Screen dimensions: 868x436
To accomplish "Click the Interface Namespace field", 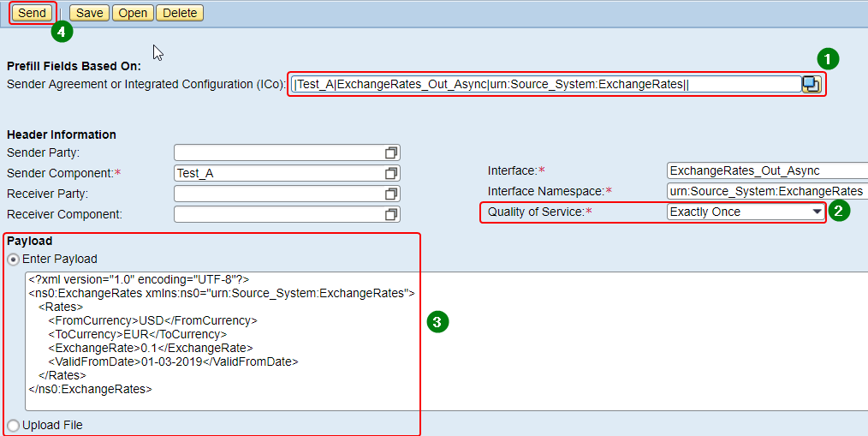I will tap(767, 191).
